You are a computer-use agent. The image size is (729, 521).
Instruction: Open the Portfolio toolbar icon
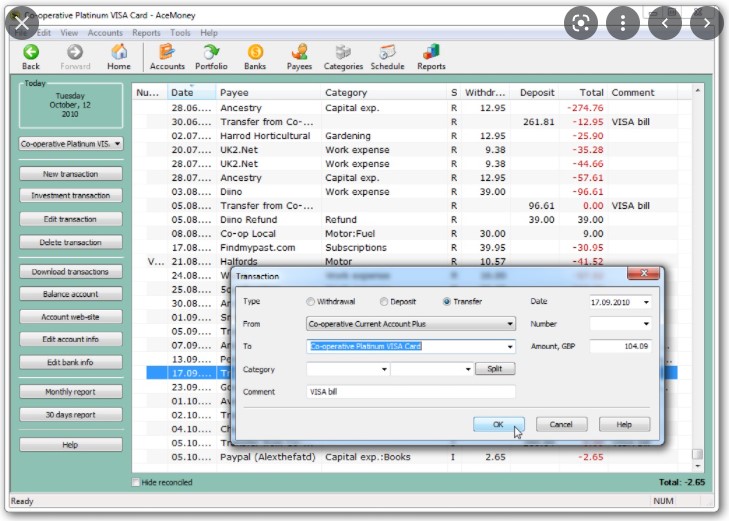click(211, 57)
